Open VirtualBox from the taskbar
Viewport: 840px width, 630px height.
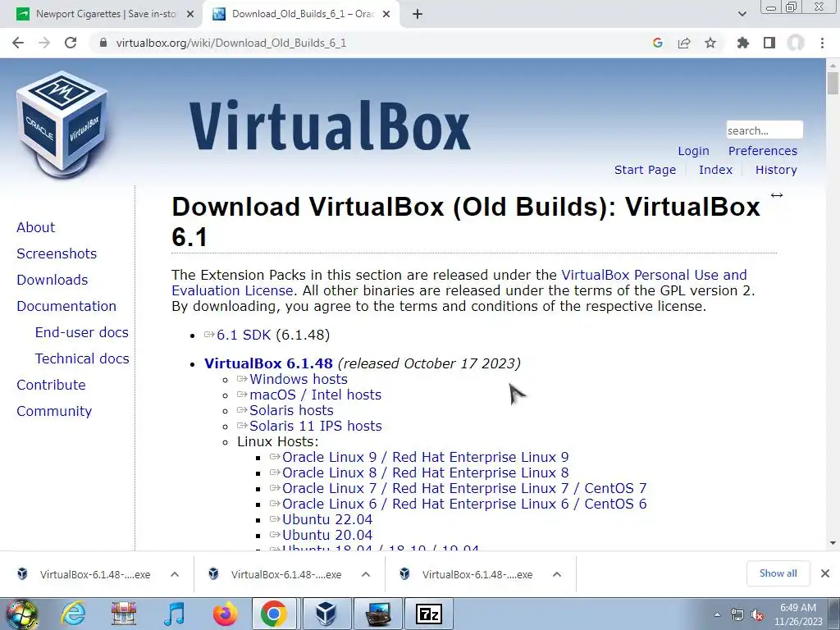pos(326,614)
